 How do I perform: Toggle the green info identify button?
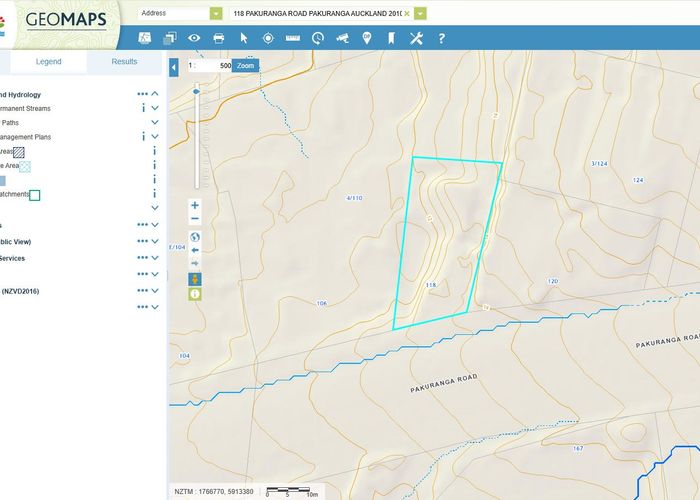click(195, 294)
